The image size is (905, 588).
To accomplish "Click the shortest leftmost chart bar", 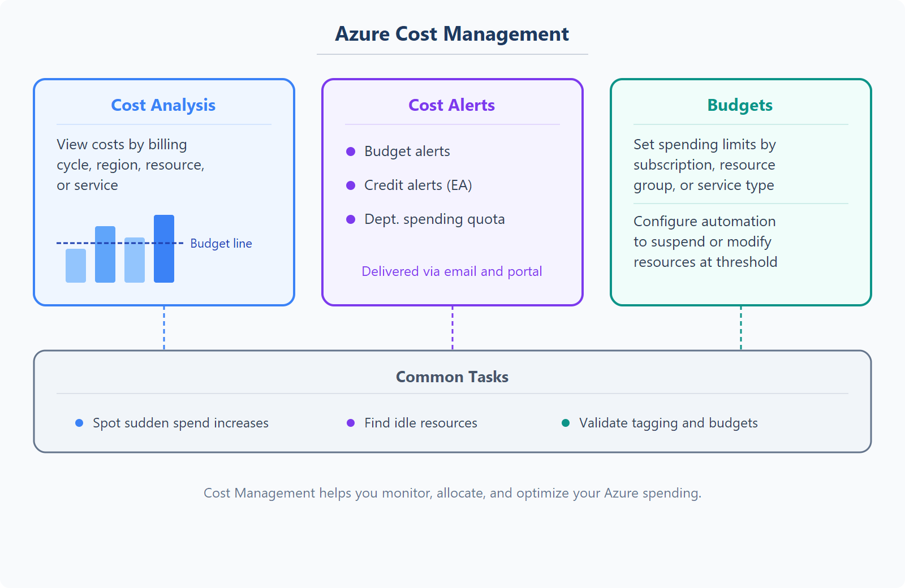I will coord(76,266).
